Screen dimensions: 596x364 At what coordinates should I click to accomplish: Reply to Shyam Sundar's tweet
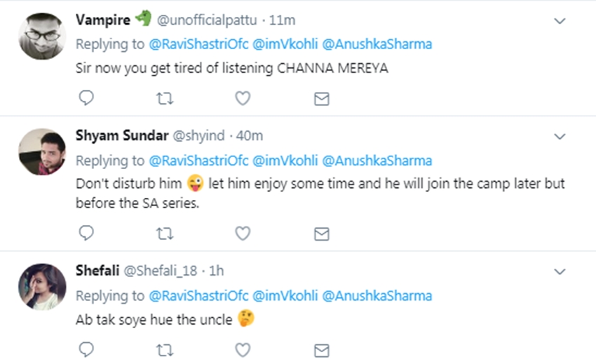click(x=86, y=232)
